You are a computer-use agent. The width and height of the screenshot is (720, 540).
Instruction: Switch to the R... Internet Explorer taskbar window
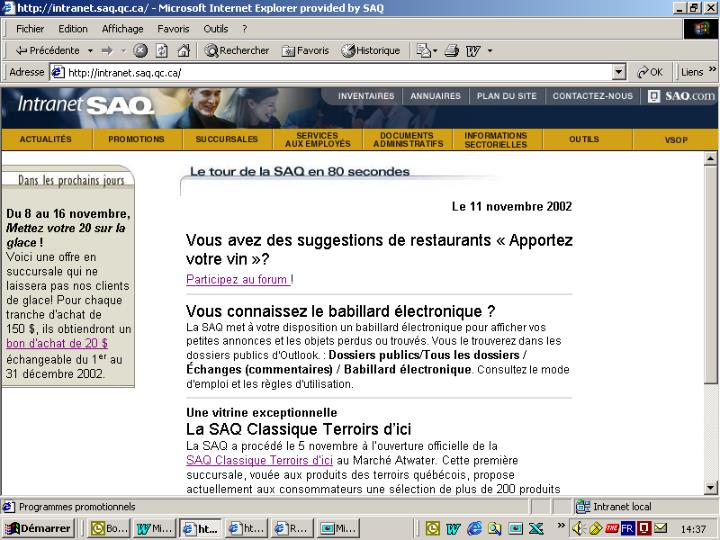point(292,529)
